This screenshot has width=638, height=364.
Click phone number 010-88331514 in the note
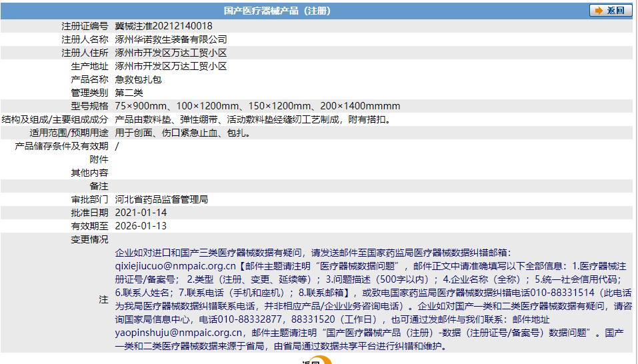562,293
